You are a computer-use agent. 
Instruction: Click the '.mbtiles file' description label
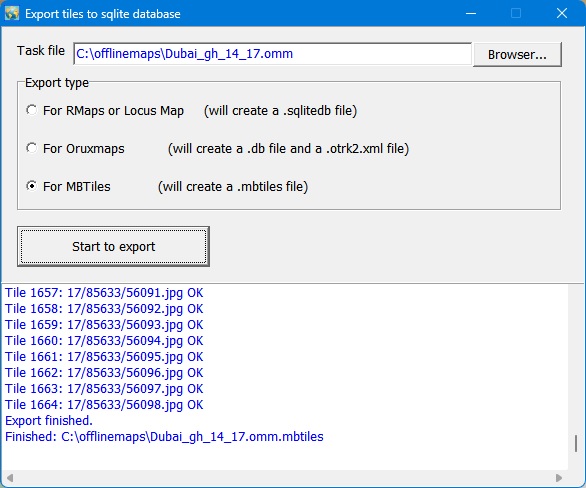click(x=233, y=186)
